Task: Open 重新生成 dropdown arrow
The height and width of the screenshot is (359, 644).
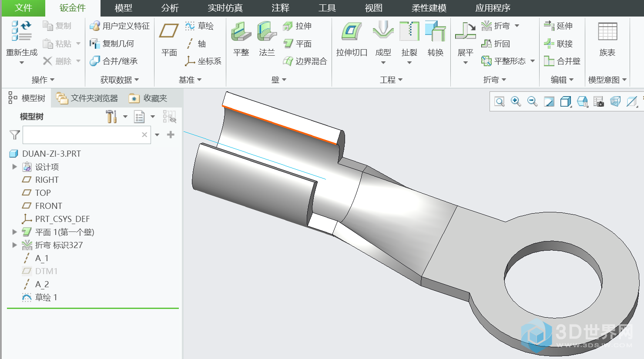Action: (22, 63)
